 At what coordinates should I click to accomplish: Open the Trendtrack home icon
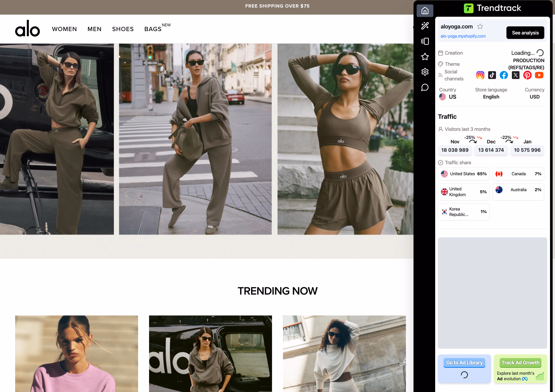coord(425,11)
